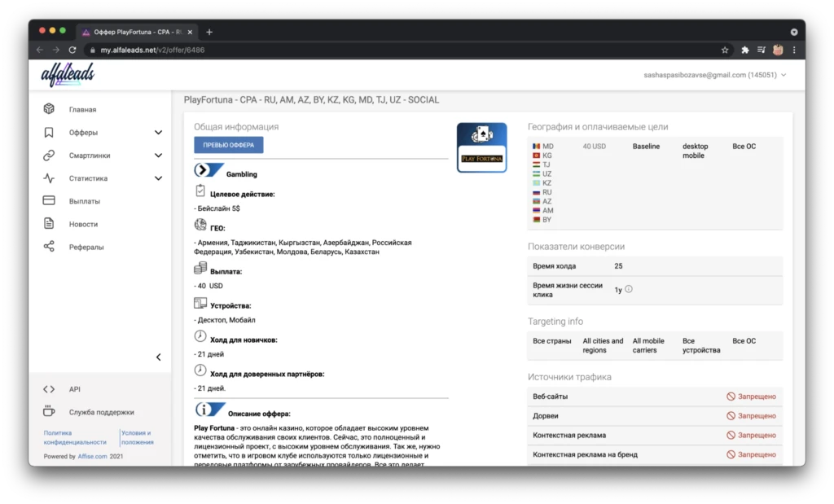Image resolution: width=834 pixels, height=504 pixels.
Task: Open the Chrome three-dot menu
Action: 794,50
